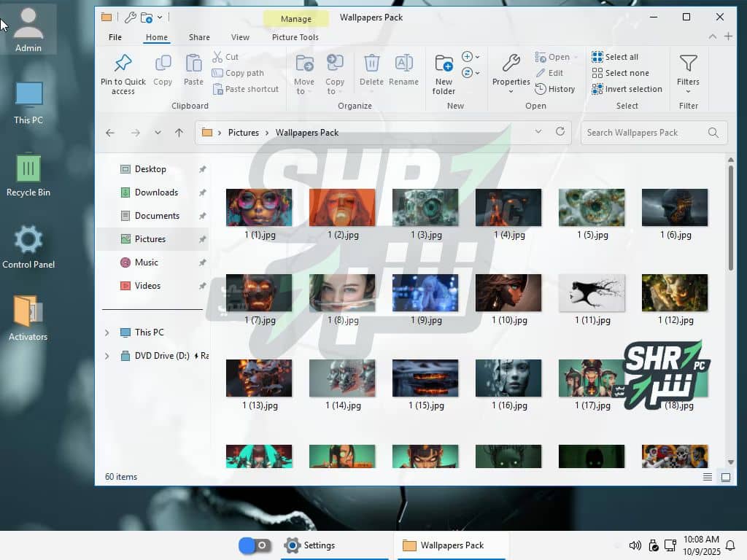The width and height of the screenshot is (747, 560).
Task: Open the File menu
Action: (x=115, y=37)
